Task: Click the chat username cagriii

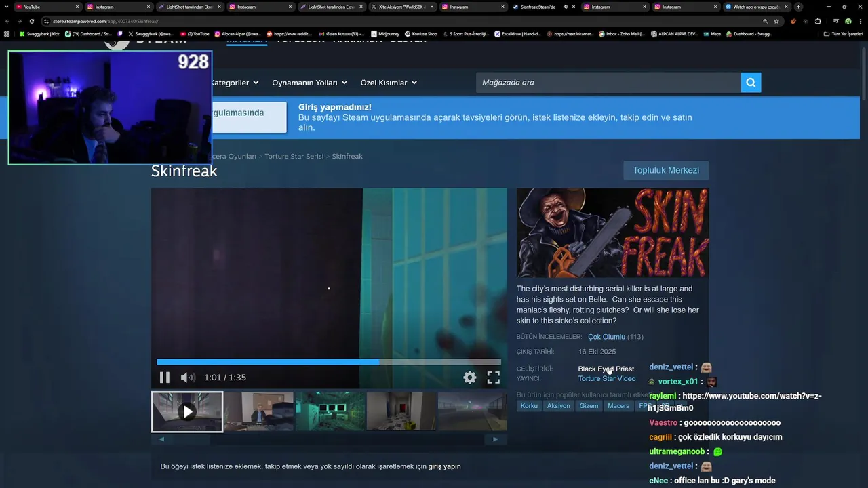Action: pyautogui.click(x=660, y=437)
